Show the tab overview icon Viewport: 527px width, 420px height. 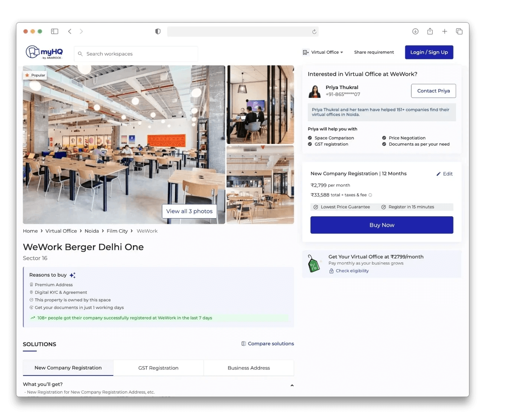coord(459,32)
